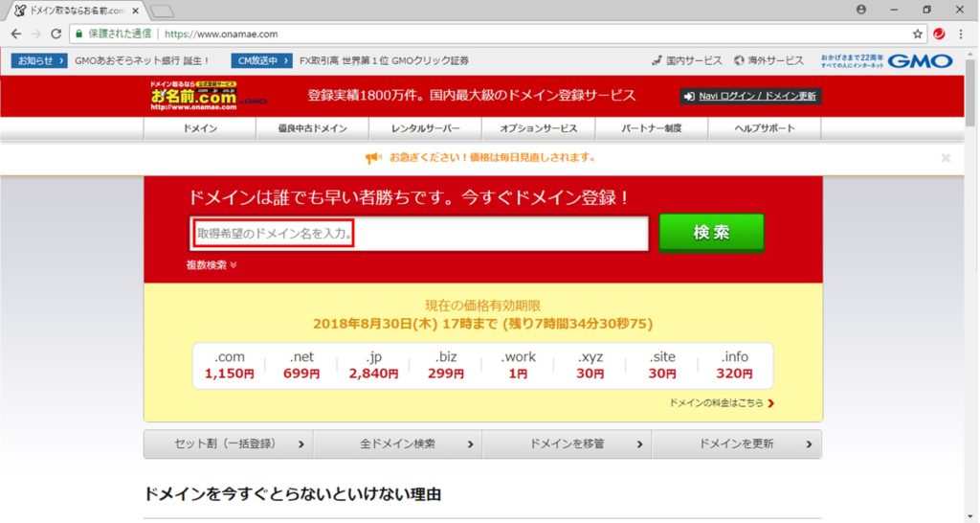Open the レンタルサーバー menu
This screenshot has width=980, height=523.
(426, 128)
